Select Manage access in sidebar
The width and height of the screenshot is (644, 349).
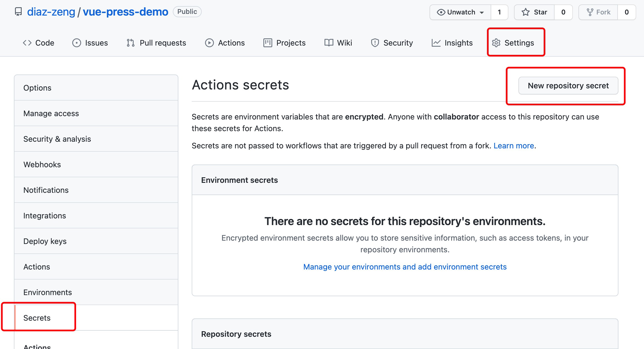point(96,113)
